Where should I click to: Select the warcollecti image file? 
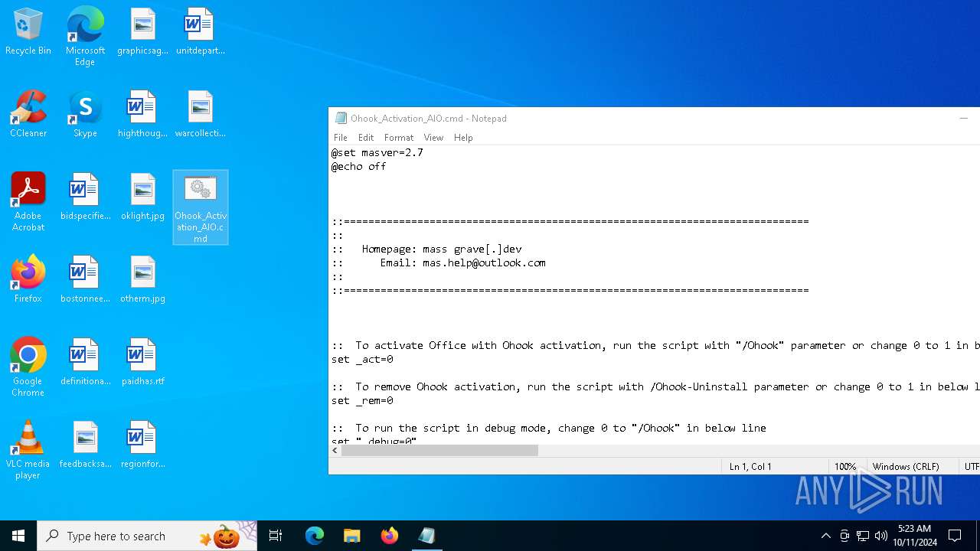(200, 115)
